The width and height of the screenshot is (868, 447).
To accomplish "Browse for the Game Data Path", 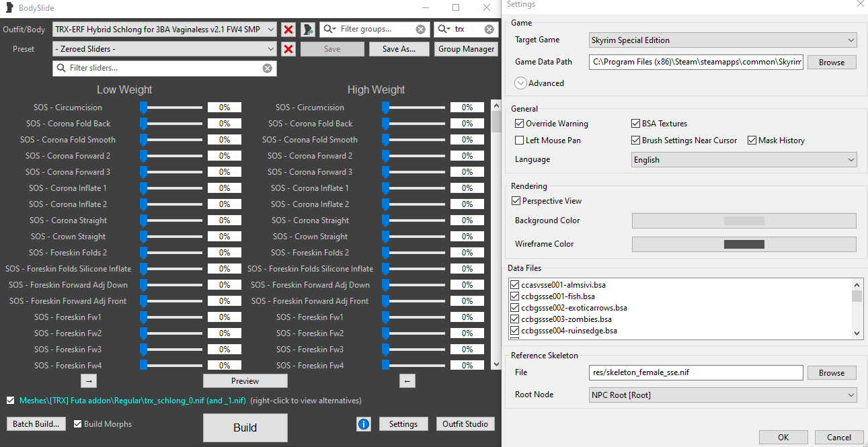I will point(832,62).
